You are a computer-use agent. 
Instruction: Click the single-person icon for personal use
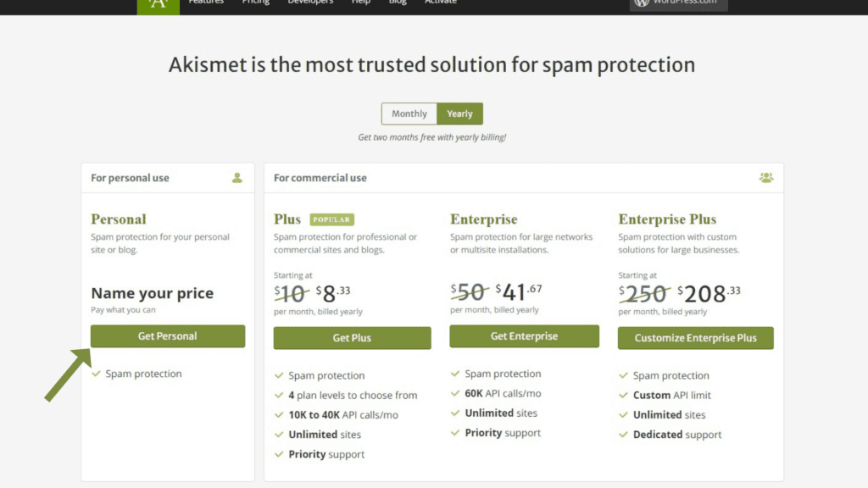pyautogui.click(x=237, y=178)
